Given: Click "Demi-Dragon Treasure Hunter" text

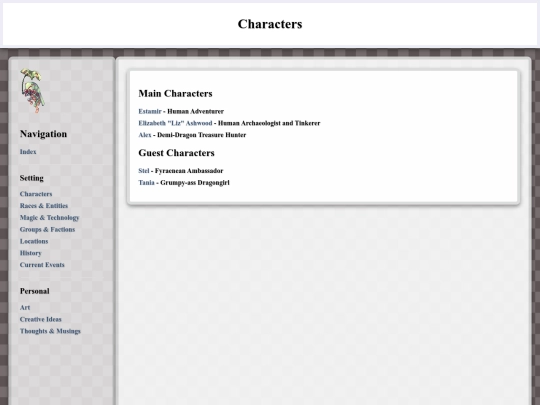Looking at the screenshot, I should [x=201, y=135].
